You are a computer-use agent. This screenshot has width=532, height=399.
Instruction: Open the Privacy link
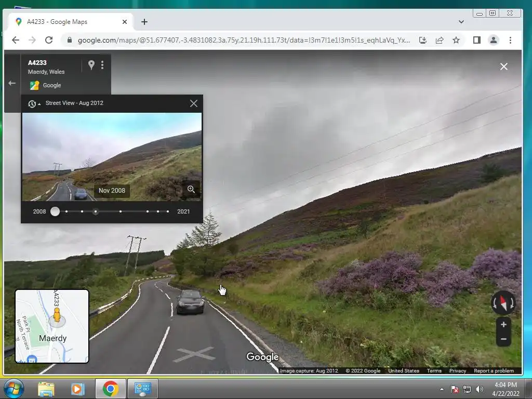458,371
